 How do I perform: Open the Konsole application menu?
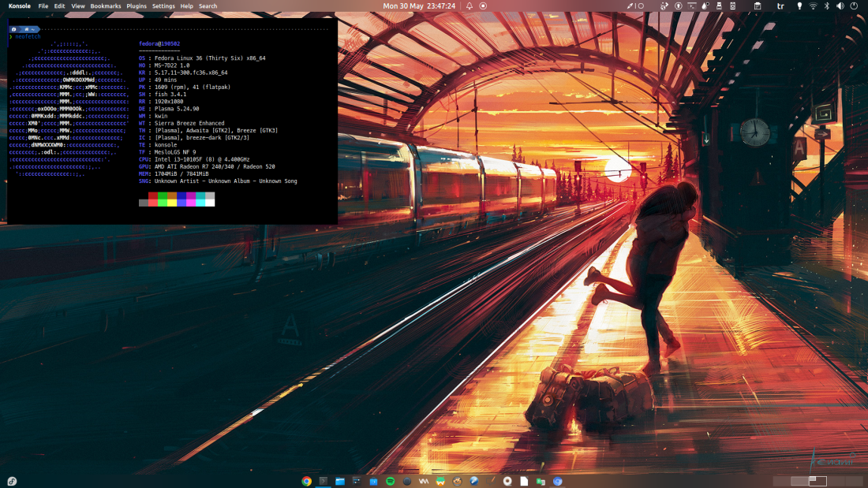pos(20,6)
